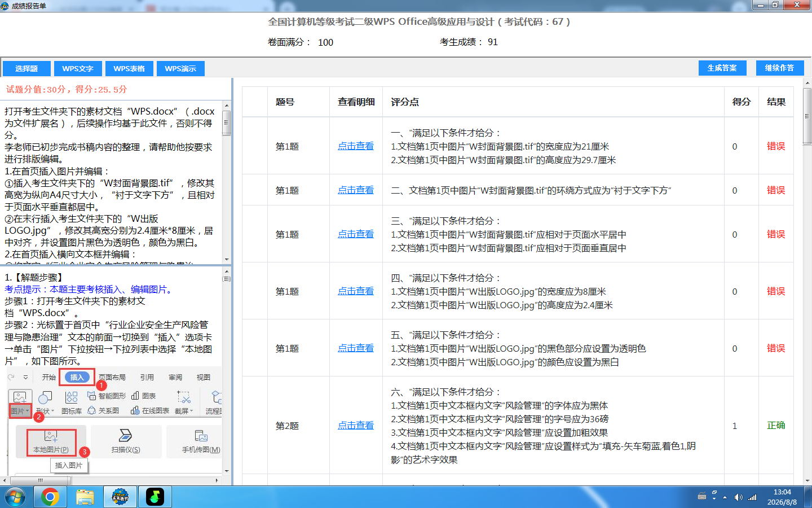Click the solution panel's scroll-down arrow

227,471
